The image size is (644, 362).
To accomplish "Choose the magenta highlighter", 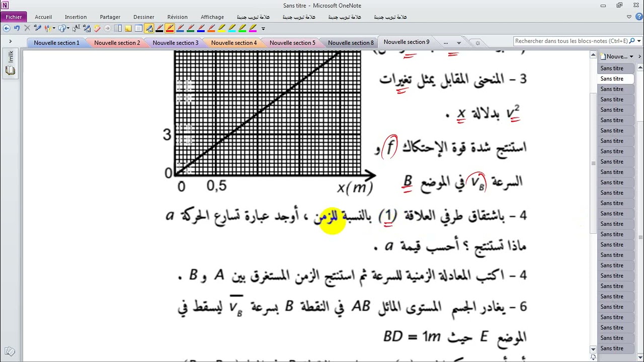I will [253, 29].
